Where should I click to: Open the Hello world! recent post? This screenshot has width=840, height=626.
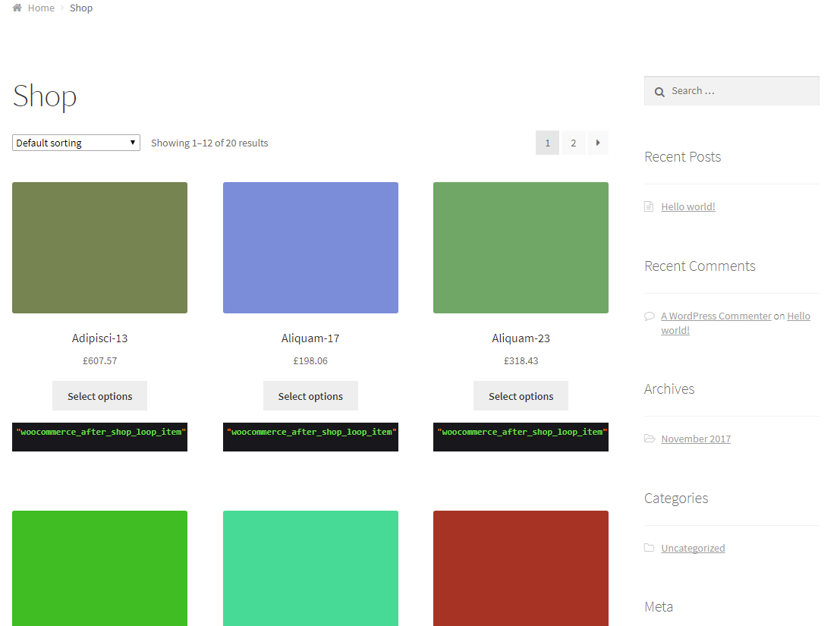tap(687, 206)
